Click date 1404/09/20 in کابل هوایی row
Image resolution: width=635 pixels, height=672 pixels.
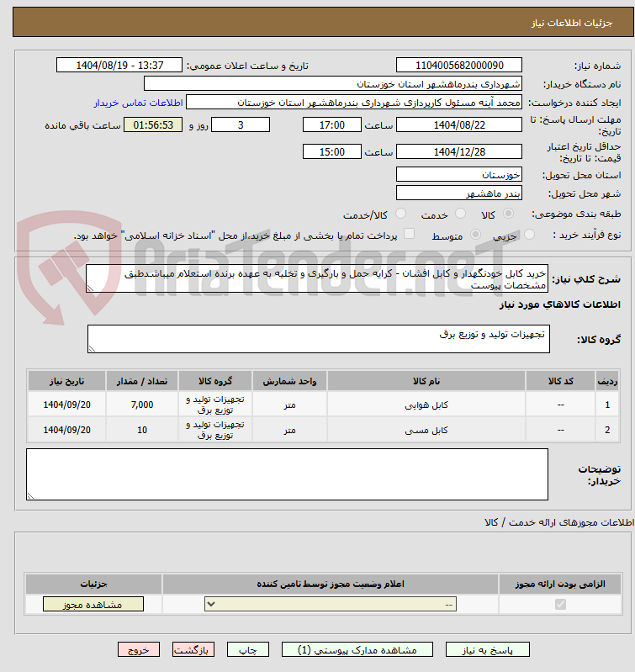[x=66, y=405]
